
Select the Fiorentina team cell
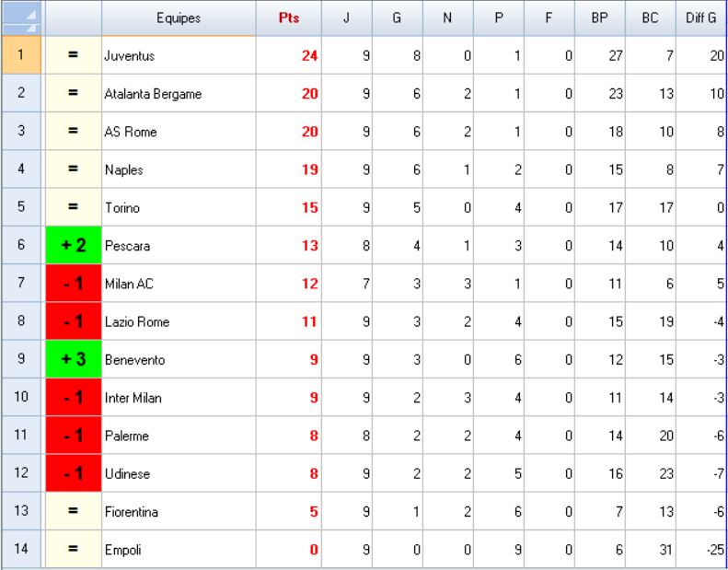178,512
